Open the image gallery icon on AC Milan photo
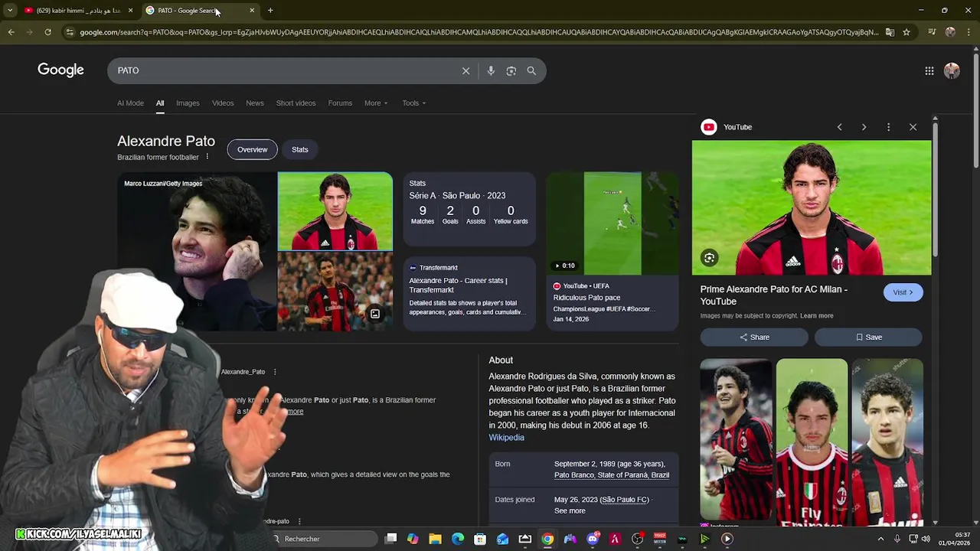The image size is (980, 551). (x=375, y=314)
